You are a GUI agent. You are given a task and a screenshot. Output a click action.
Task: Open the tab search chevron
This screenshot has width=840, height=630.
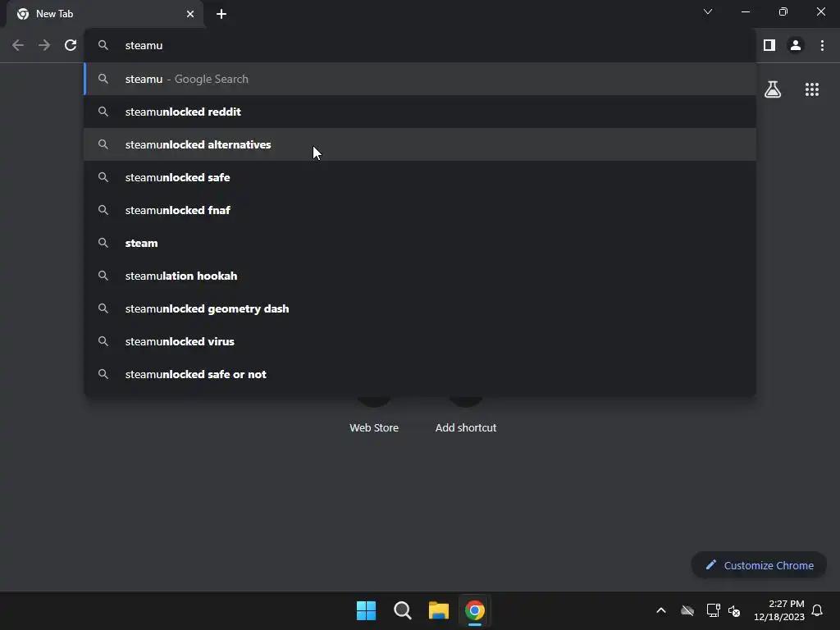tap(708, 11)
